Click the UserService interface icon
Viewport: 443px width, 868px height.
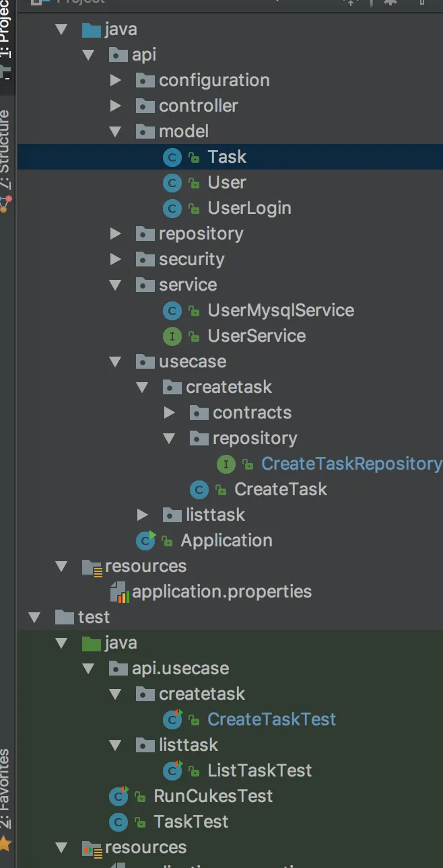coord(172,336)
